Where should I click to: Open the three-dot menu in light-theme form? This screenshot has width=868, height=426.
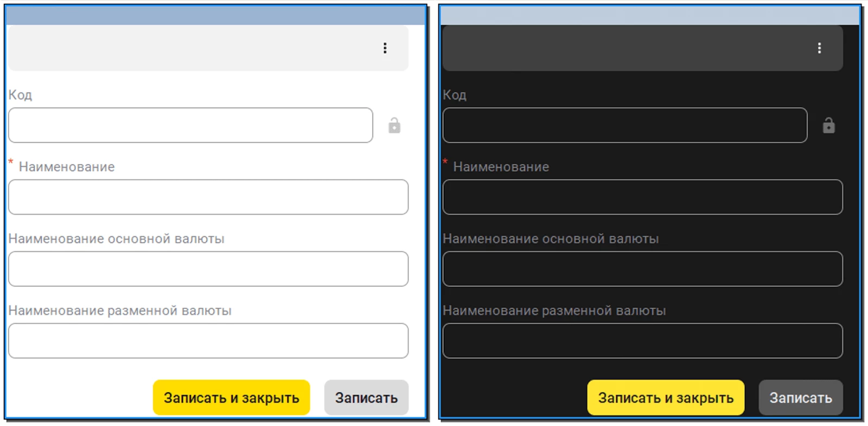tap(385, 48)
